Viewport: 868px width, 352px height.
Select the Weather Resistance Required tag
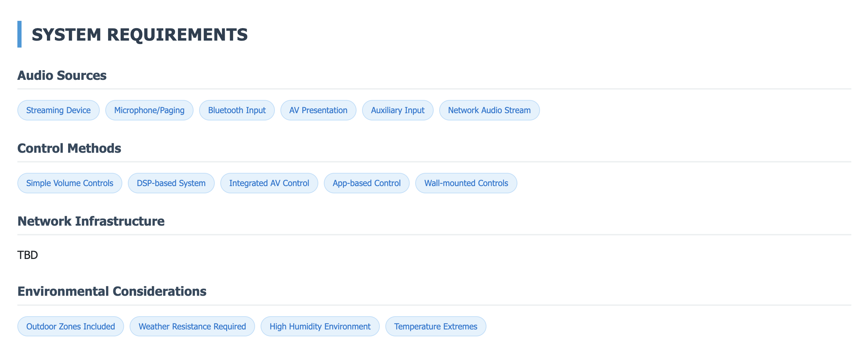click(x=192, y=327)
